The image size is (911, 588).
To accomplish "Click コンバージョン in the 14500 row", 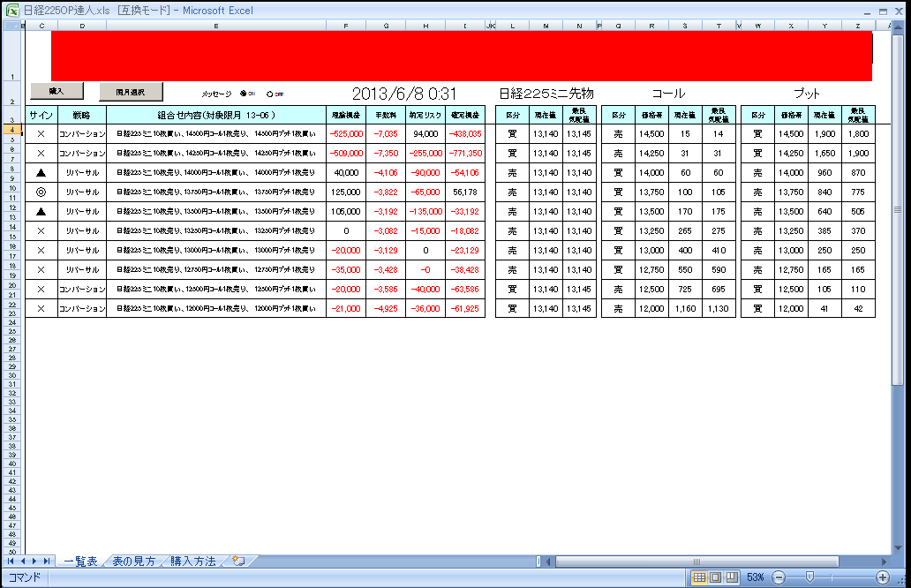I will [82, 133].
